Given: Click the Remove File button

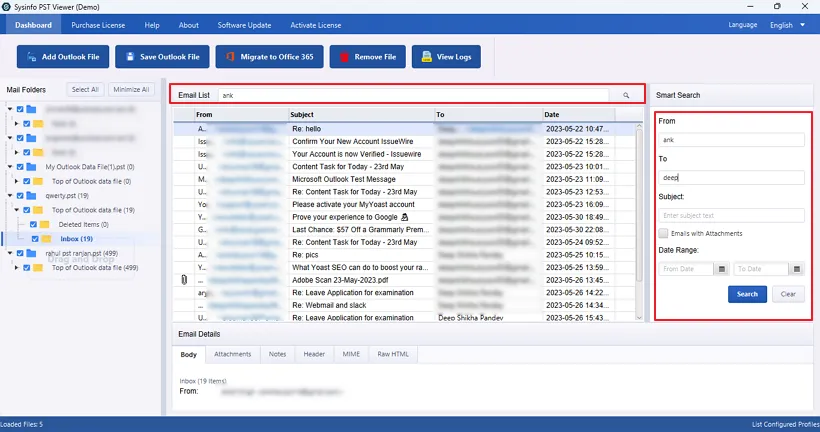Looking at the screenshot, I should 368,56.
